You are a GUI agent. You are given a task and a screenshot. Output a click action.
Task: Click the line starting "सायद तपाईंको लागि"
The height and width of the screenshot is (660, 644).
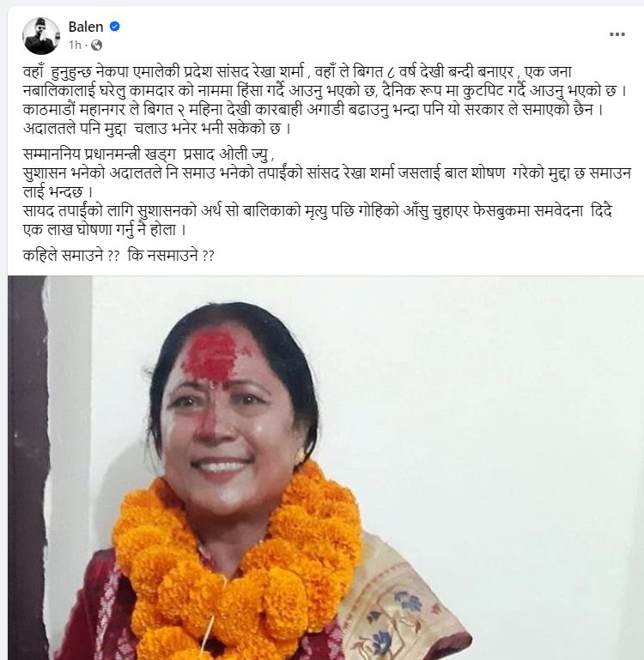[317, 211]
